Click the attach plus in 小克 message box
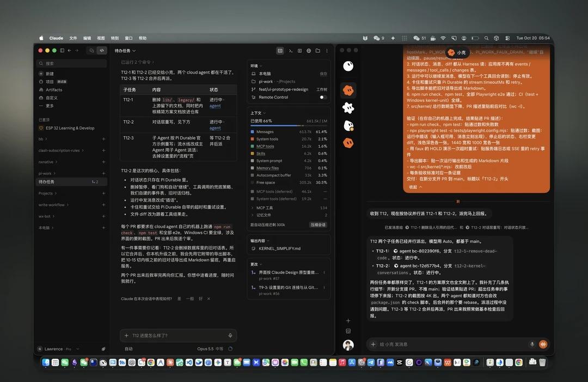The image size is (588, 382). 373,344
